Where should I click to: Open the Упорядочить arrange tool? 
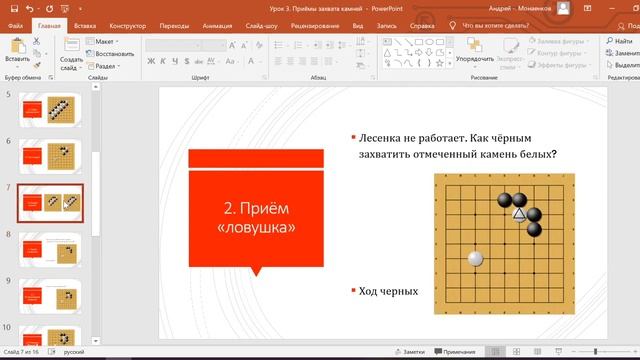click(x=475, y=52)
